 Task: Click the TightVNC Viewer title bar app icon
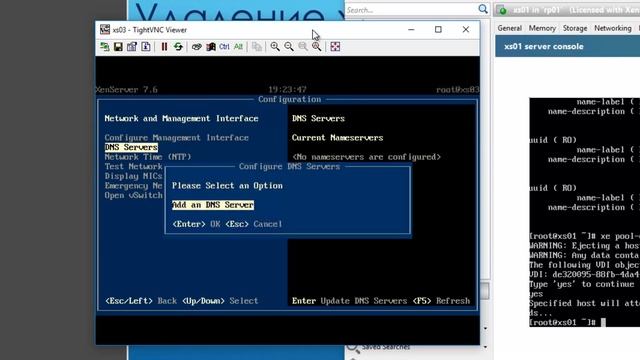click(105, 29)
